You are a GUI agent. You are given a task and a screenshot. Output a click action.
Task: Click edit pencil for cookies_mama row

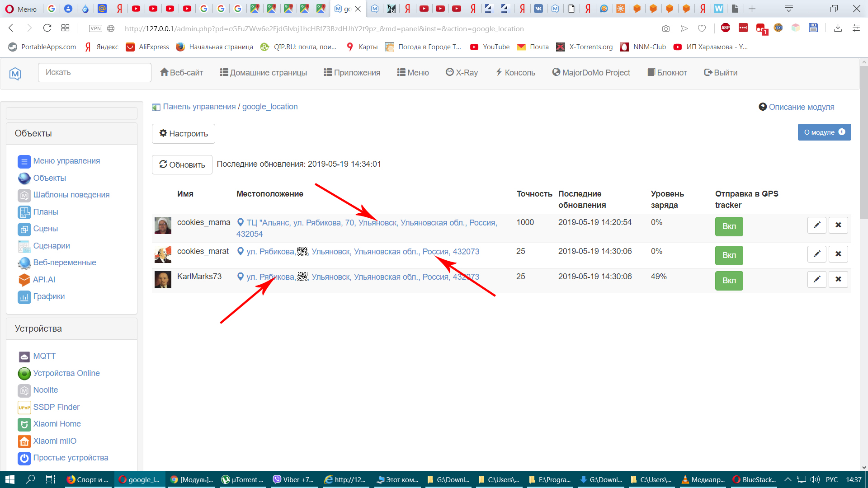[x=816, y=225]
